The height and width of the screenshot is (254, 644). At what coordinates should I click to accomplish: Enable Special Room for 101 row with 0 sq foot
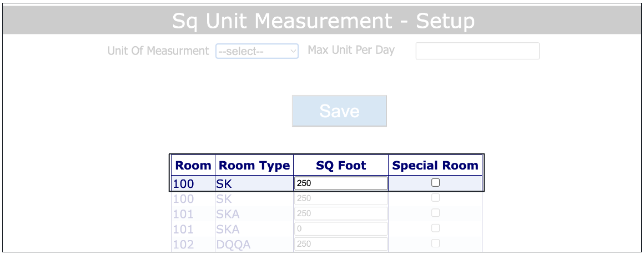(x=436, y=228)
